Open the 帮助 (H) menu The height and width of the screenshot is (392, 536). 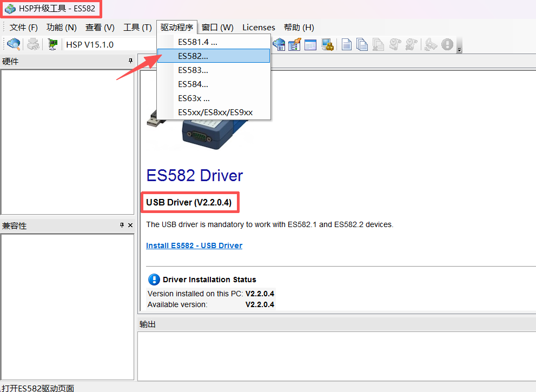[299, 28]
